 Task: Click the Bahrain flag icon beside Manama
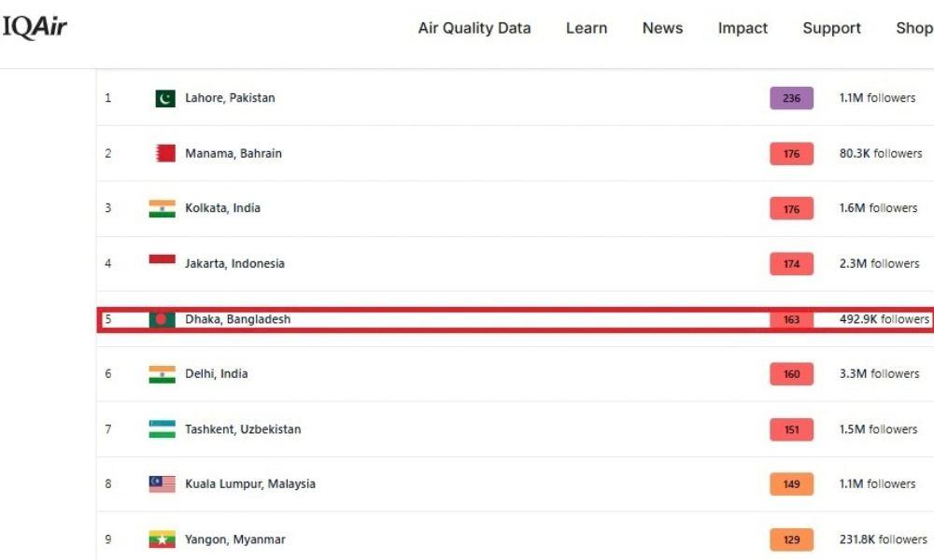[165, 154]
